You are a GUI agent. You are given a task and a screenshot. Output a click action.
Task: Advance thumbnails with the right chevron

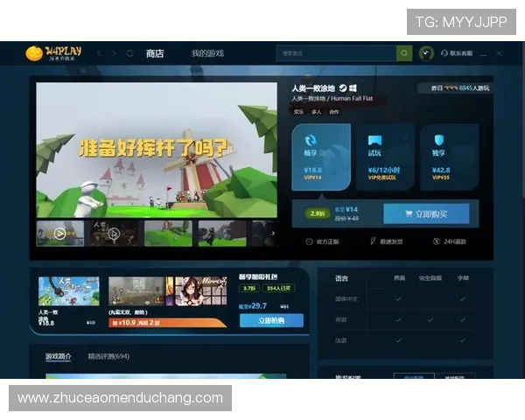(x=273, y=234)
